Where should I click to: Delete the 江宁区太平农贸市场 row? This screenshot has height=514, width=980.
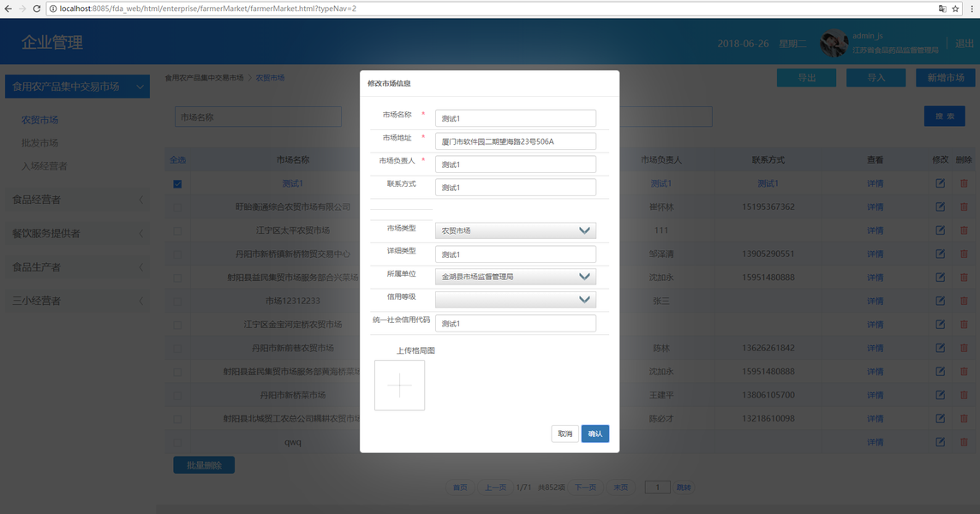(x=964, y=230)
